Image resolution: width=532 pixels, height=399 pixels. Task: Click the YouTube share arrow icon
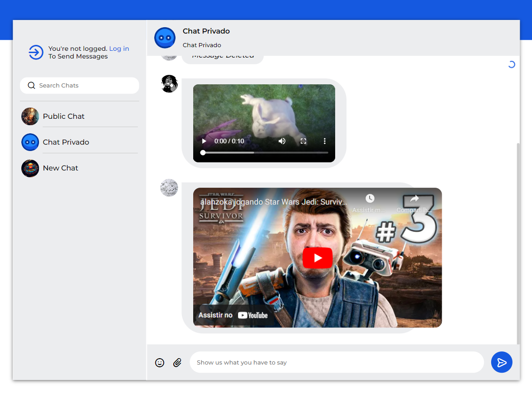(414, 199)
